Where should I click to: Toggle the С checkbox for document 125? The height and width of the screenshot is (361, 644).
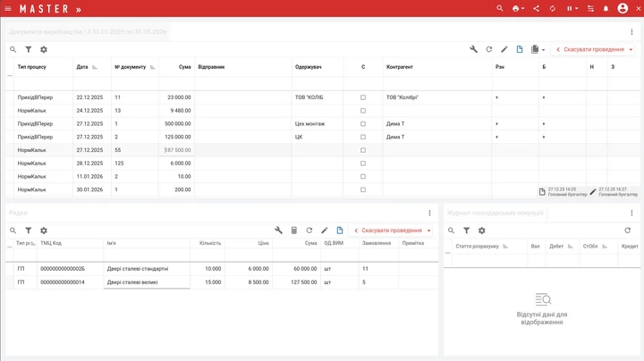[363, 164]
